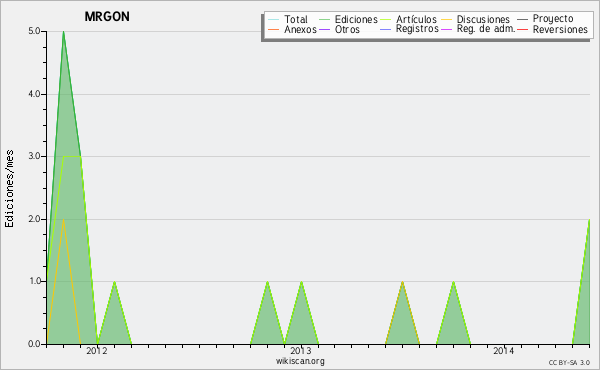This screenshot has height=370, width=600.
Task: Select the Anexos legend entry
Action: (x=292, y=29)
